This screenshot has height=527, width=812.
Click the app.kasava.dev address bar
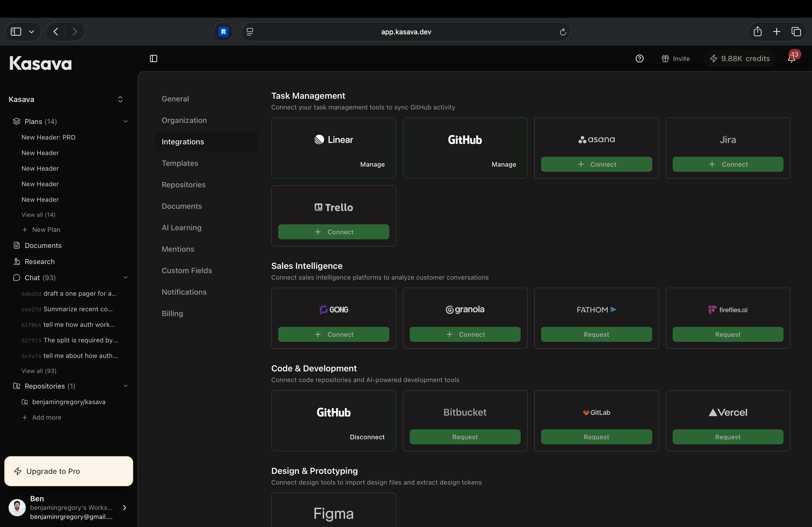pyautogui.click(x=406, y=32)
